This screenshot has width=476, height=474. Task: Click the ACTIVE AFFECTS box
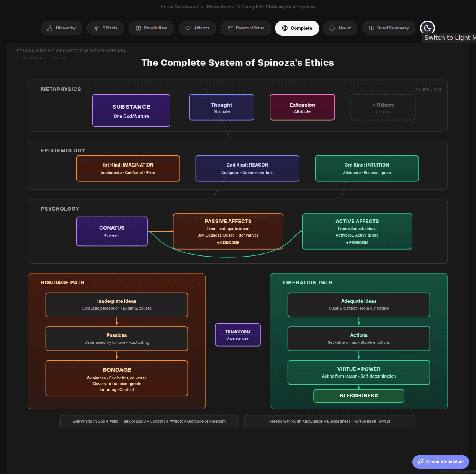click(x=357, y=231)
